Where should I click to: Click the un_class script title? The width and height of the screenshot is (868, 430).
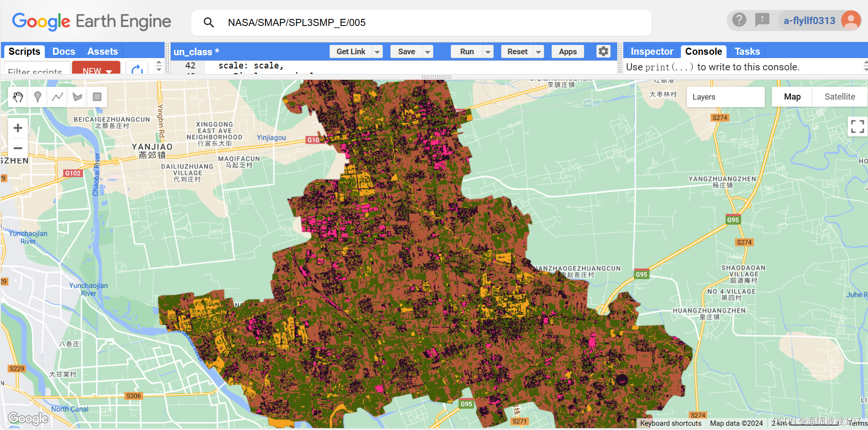(196, 52)
